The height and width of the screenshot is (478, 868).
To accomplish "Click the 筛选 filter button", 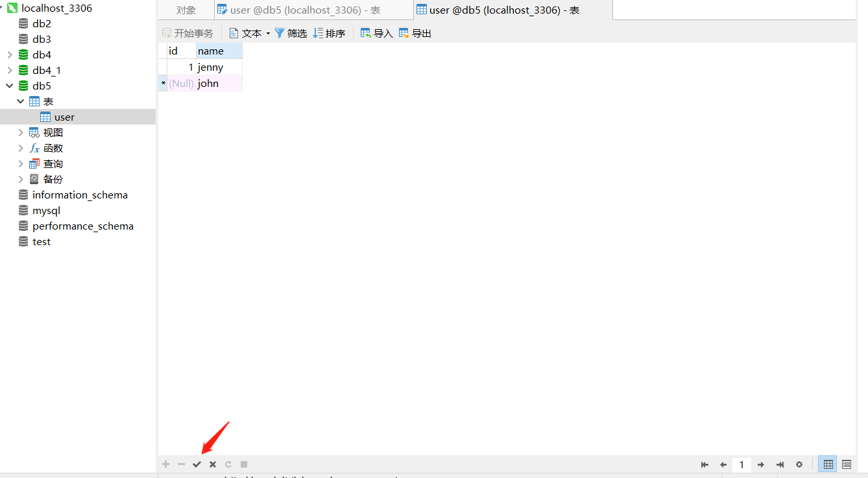I will 291,33.
